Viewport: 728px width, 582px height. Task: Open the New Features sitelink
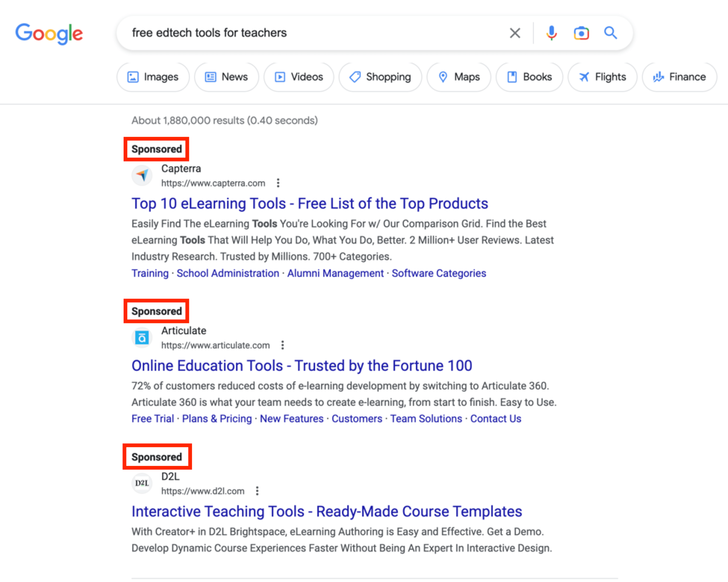pyautogui.click(x=292, y=419)
